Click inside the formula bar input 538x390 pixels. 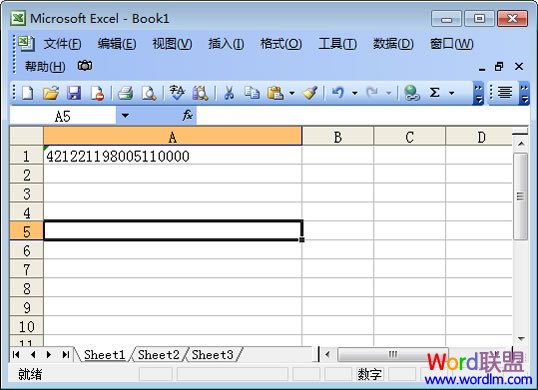coord(362,116)
